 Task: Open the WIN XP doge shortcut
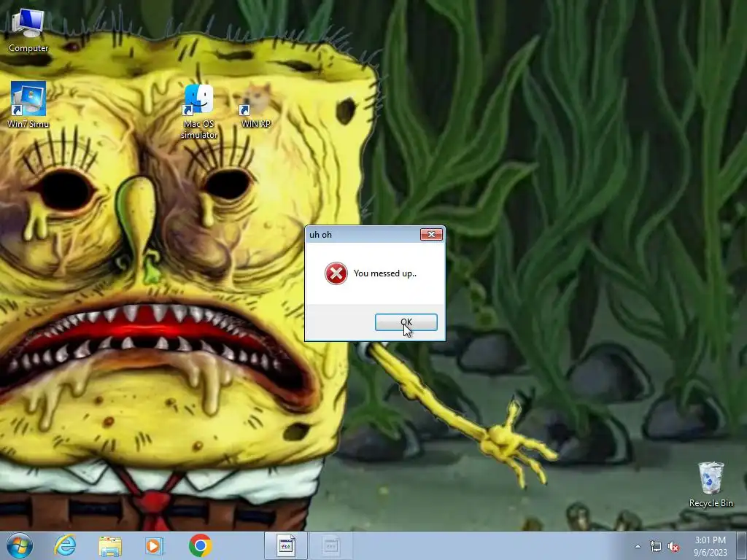[256, 105]
